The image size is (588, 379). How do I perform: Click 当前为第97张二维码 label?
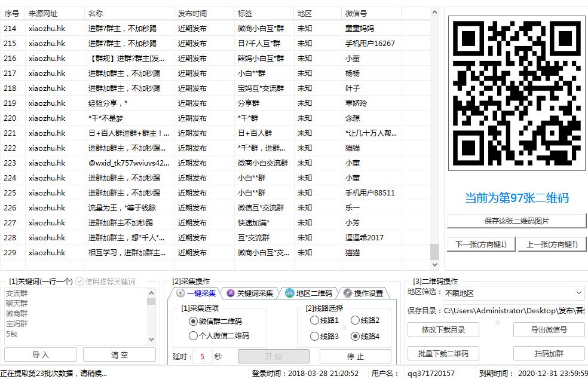[517, 198]
